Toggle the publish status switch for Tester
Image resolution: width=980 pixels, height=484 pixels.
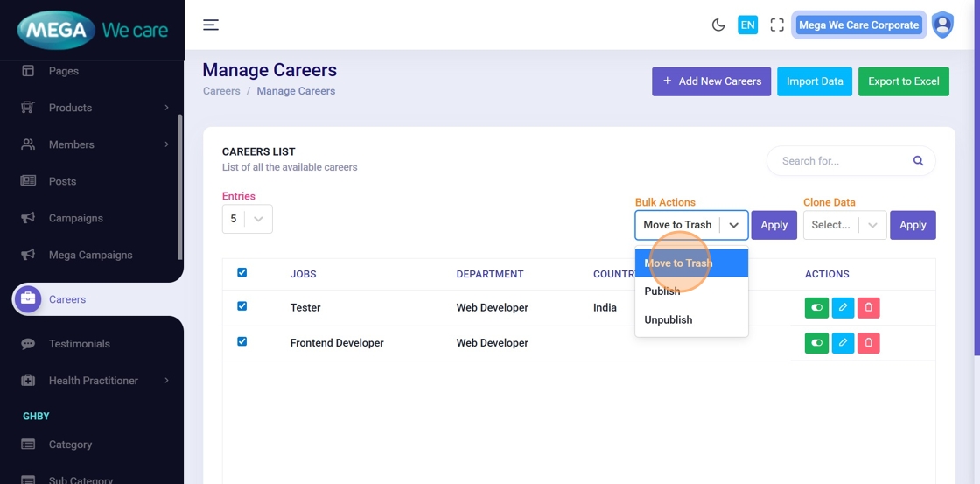(x=816, y=307)
